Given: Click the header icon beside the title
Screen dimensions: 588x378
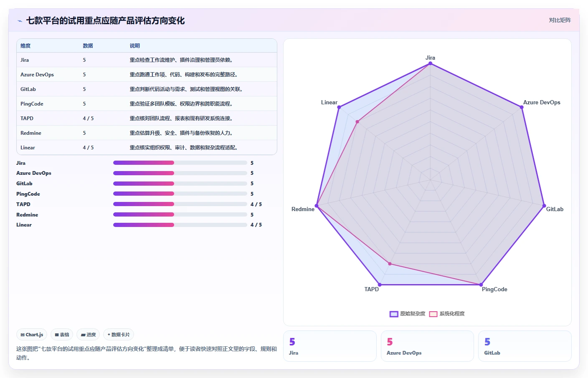Looking at the screenshot, I should 20,20.
